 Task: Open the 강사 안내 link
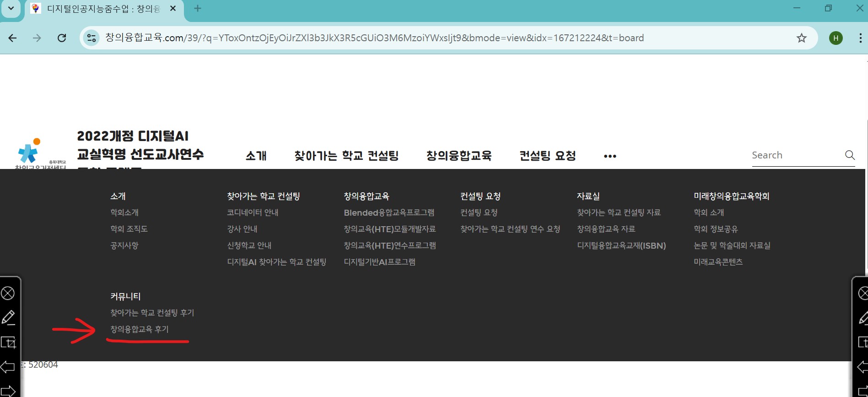point(242,229)
